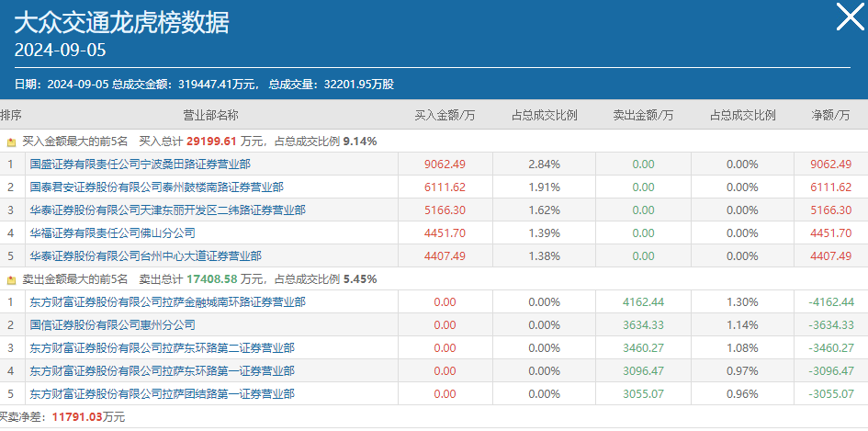Viewport: 868px width, 431px height.
Task: Click ratio cell 1.62%
Action: click(x=544, y=210)
